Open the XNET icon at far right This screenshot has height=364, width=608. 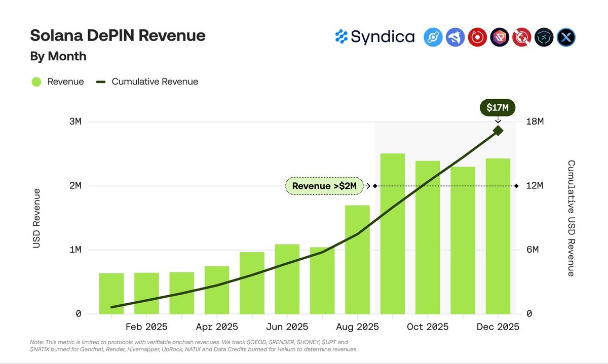point(566,37)
